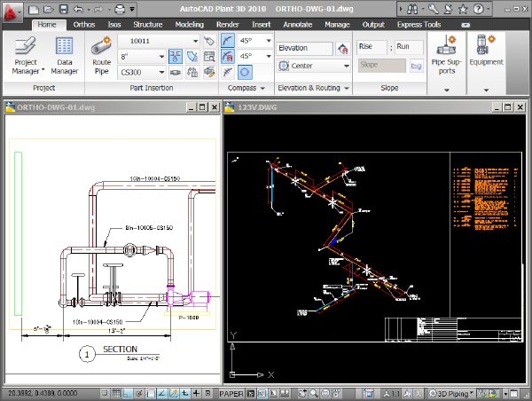Click the SteeringWheels icon in status bar
Viewport: 532px width, 401px height.
(x=325, y=394)
